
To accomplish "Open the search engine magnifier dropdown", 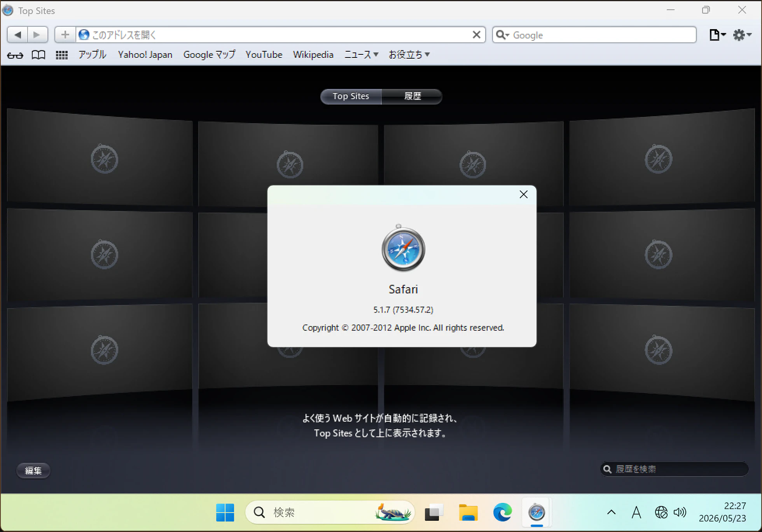I will coord(503,35).
